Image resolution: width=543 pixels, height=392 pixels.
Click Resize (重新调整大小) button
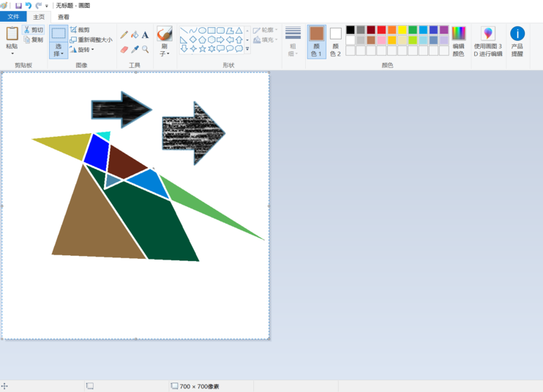pos(91,39)
